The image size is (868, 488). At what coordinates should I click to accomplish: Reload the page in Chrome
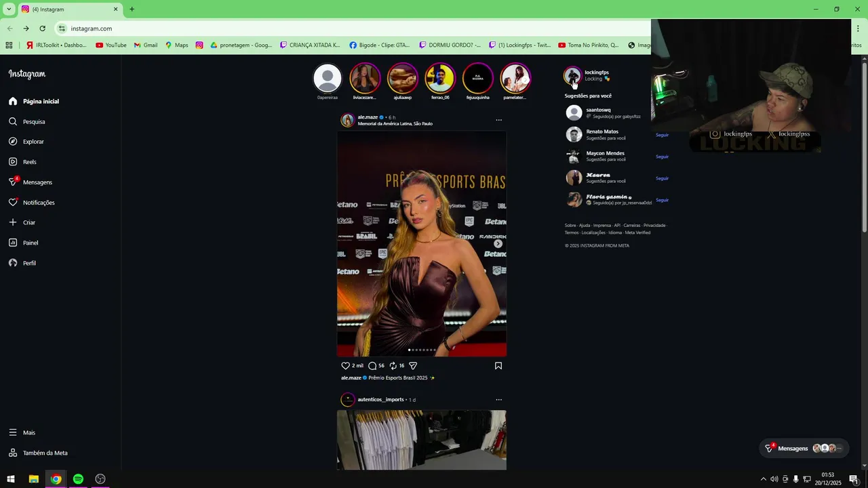point(42,28)
